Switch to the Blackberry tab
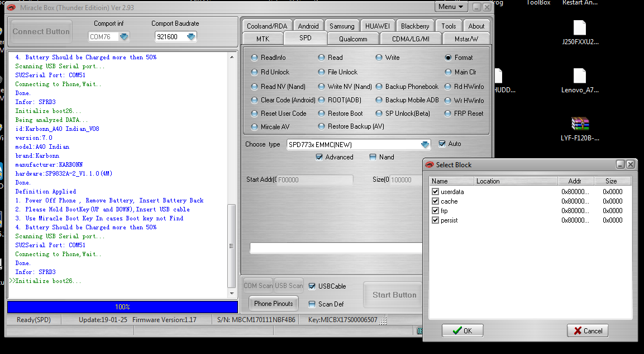This screenshot has width=644, height=354. point(415,26)
